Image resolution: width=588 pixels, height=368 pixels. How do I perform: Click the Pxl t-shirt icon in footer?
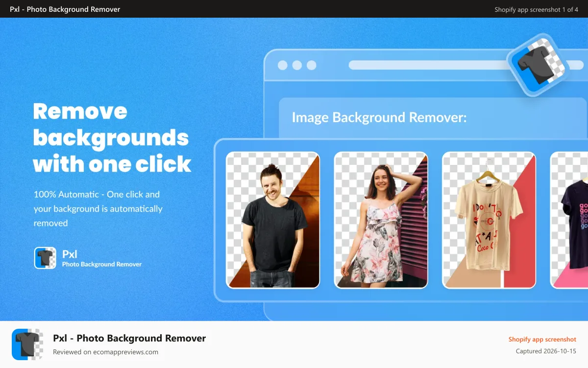27,344
